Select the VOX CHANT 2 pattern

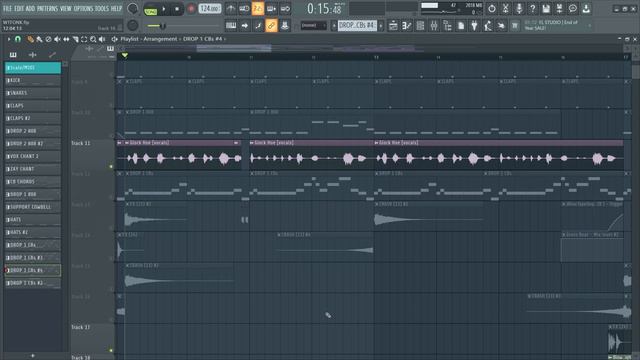(x=33, y=156)
